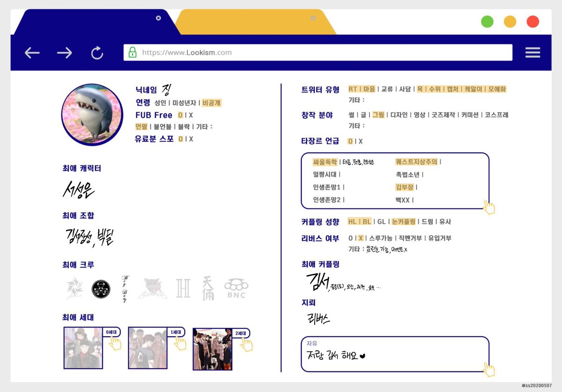The width and height of the screenshot is (562, 392).
Task: Select 싸움독학 in the webtoon list
Action: click(x=325, y=162)
